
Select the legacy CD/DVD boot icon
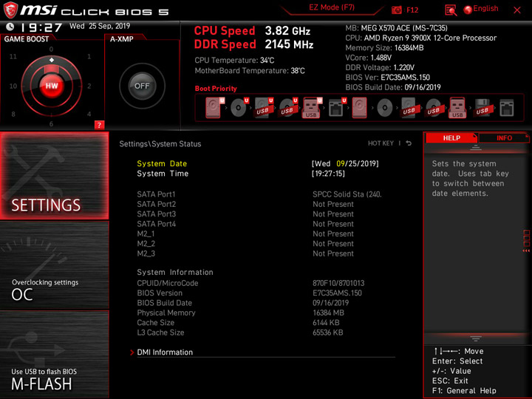(x=385, y=108)
